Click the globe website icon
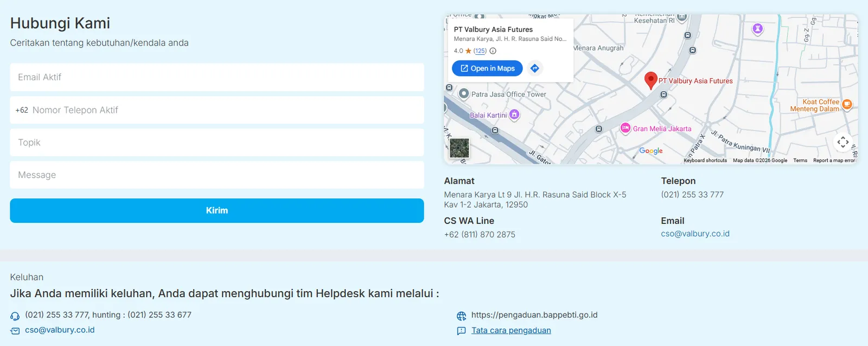 coord(462,316)
